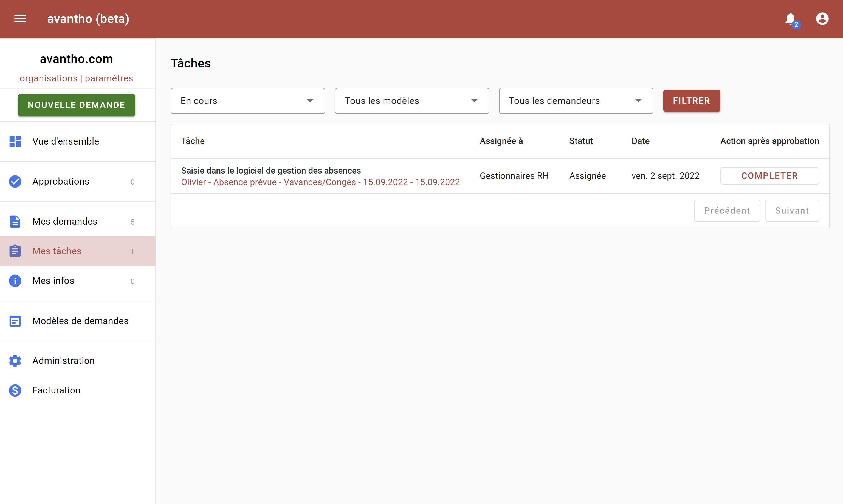Open the Tous les modèles dropdown
This screenshot has width=843, height=504.
(x=412, y=101)
